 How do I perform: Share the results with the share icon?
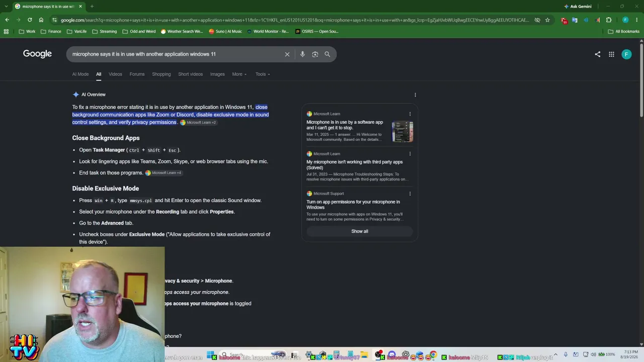[x=598, y=54]
